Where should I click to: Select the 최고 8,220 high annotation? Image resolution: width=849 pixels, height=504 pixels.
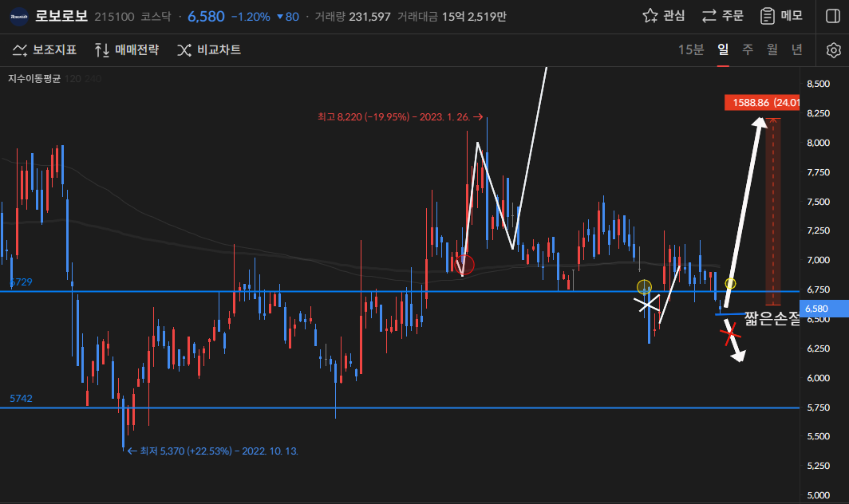[399, 117]
